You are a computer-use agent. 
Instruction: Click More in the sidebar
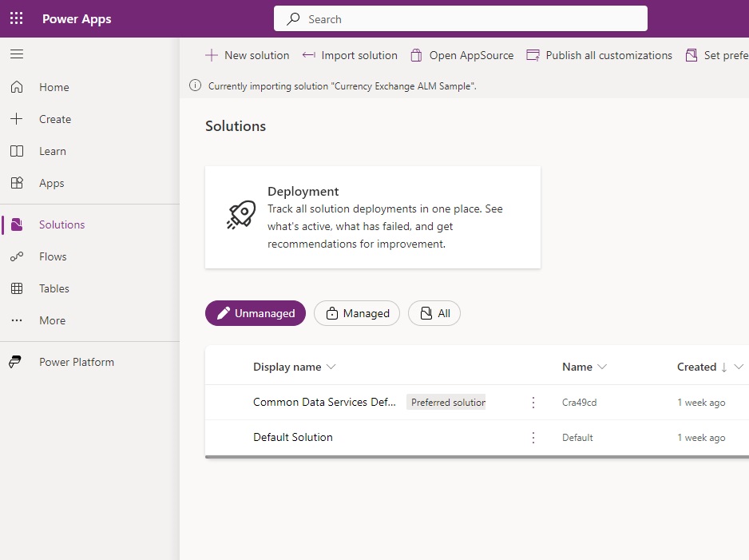coord(53,320)
